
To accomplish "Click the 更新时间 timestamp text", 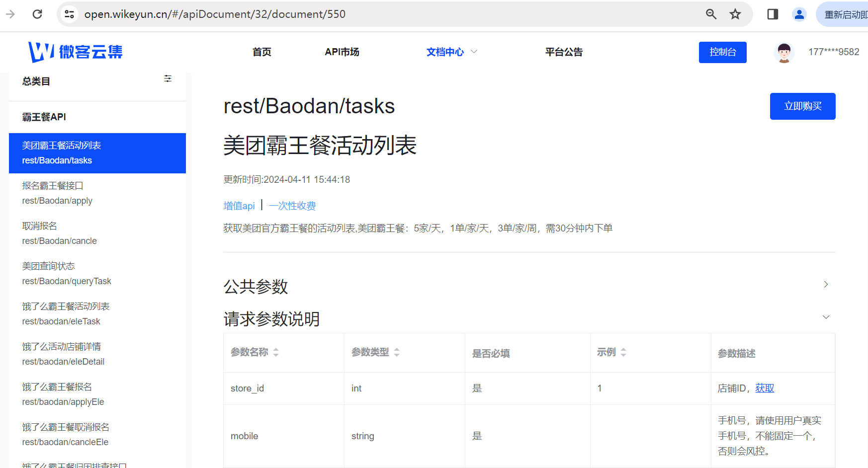I will click(x=287, y=179).
